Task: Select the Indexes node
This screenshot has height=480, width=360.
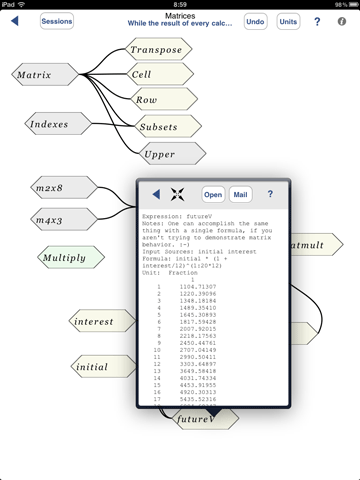Action: 58,124
